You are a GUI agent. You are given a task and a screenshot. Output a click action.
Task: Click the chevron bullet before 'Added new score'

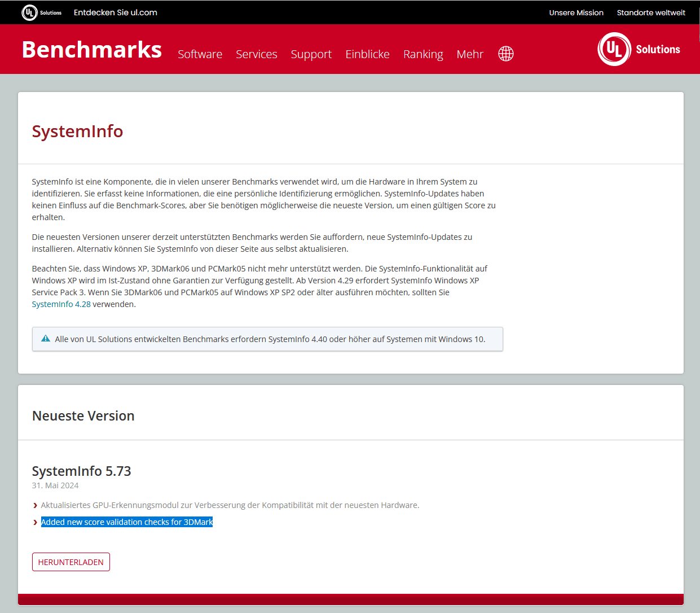(x=36, y=522)
